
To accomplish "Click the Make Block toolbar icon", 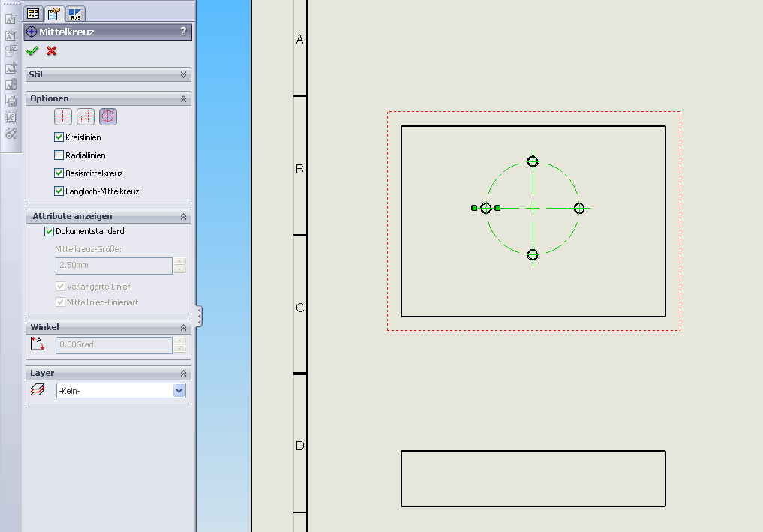I will 11,19.
